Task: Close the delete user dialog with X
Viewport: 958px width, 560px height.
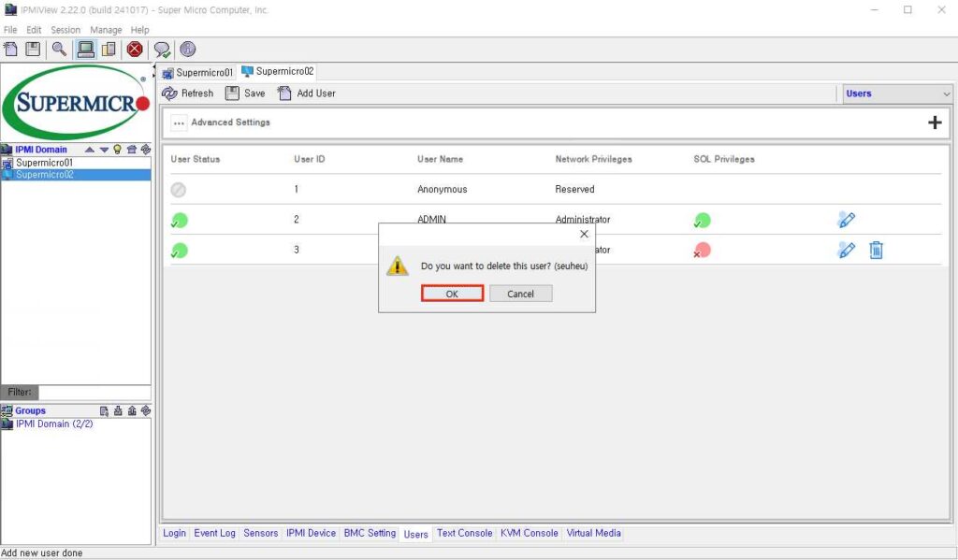Action: [x=584, y=234]
